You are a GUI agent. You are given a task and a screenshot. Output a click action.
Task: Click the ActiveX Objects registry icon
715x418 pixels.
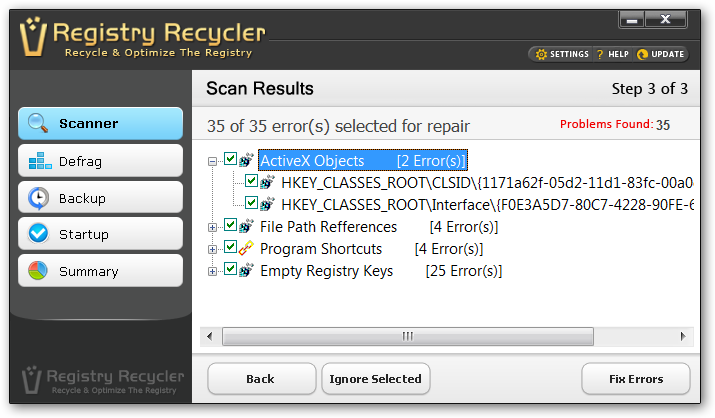(246, 160)
